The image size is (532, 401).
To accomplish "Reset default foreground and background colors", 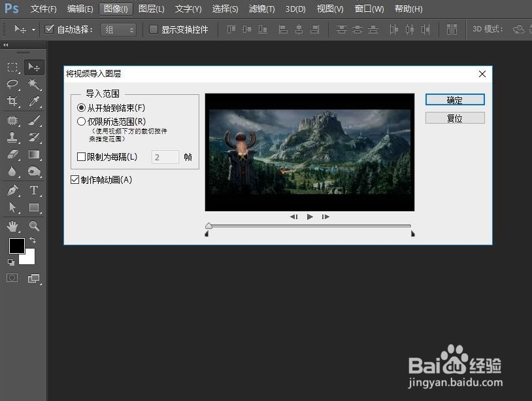I will tap(11, 262).
